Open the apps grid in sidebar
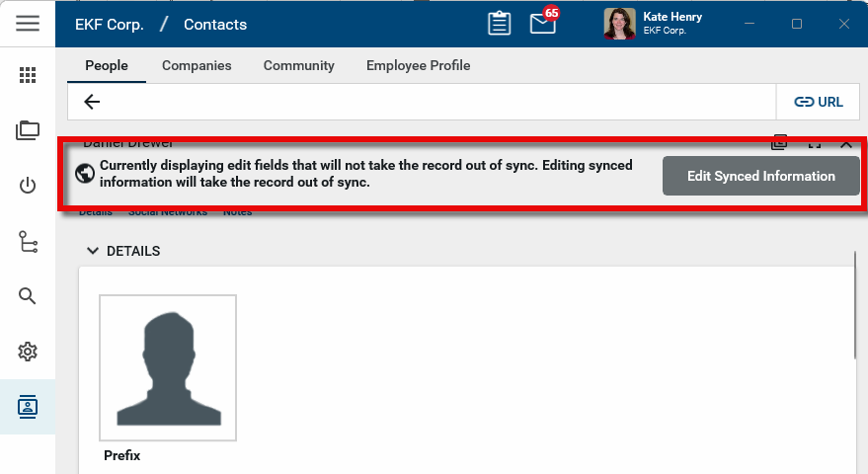The image size is (868, 474). (x=28, y=75)
